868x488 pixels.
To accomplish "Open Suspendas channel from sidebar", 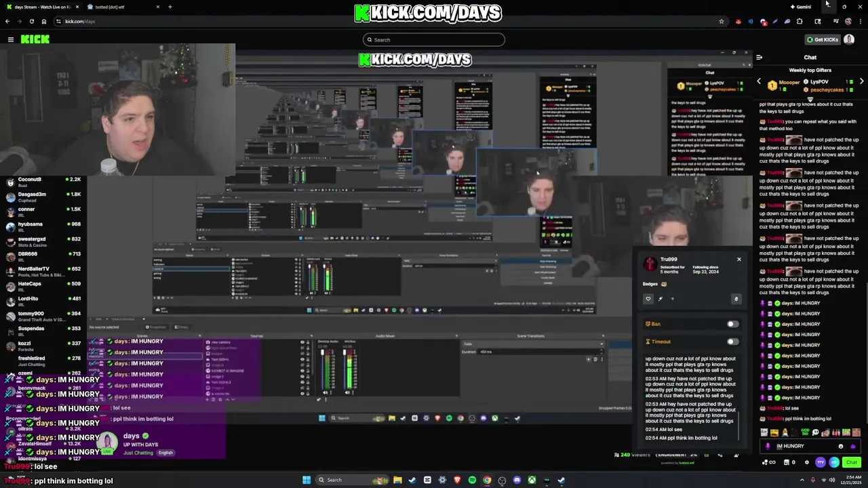I will (x=43, y=331).
